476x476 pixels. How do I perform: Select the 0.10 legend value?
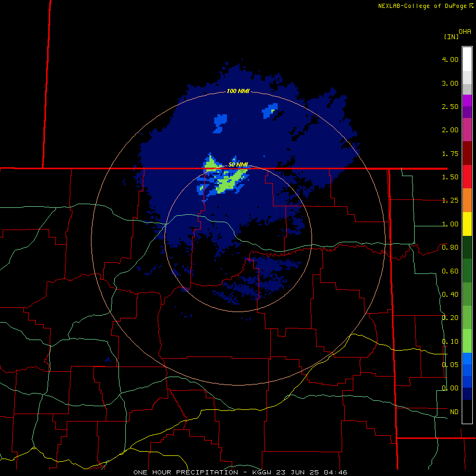pos(450,342)
